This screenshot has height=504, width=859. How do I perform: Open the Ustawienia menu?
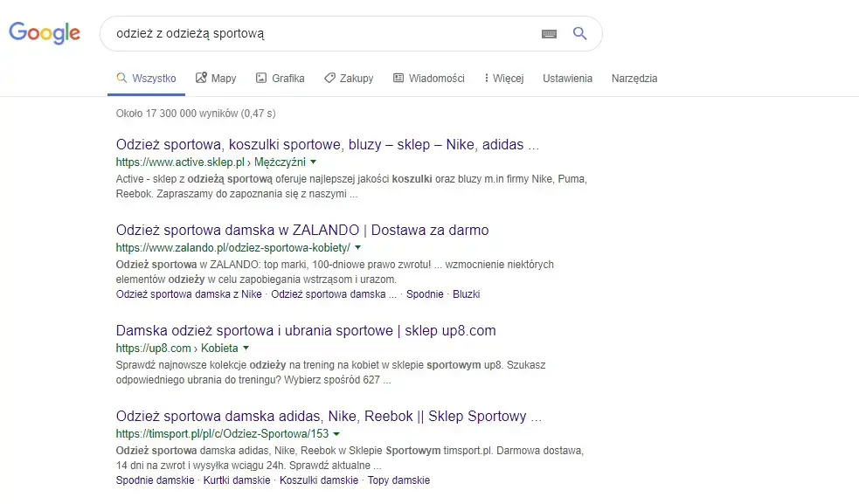567,78
